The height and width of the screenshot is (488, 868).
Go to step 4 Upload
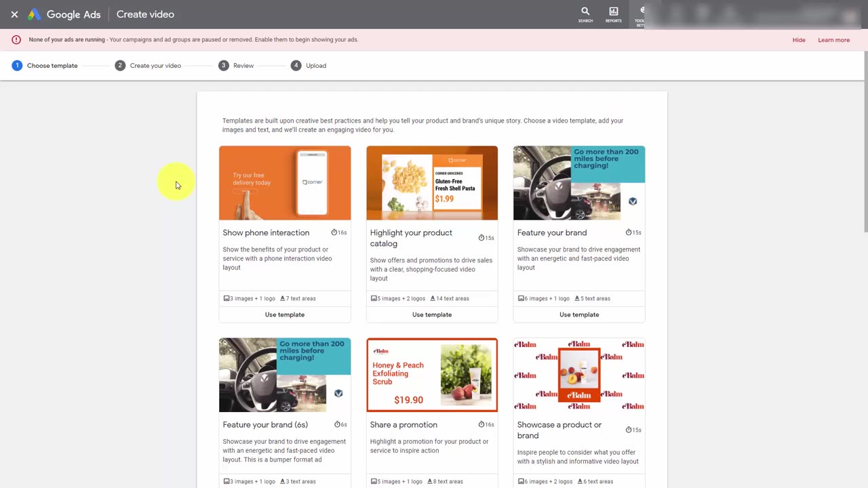click(309, 66)
